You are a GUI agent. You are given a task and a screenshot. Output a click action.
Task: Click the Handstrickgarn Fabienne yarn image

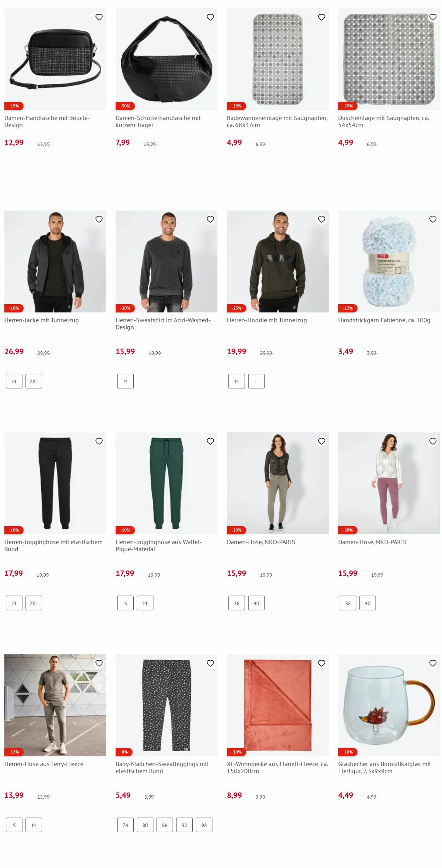click(389, 261)
